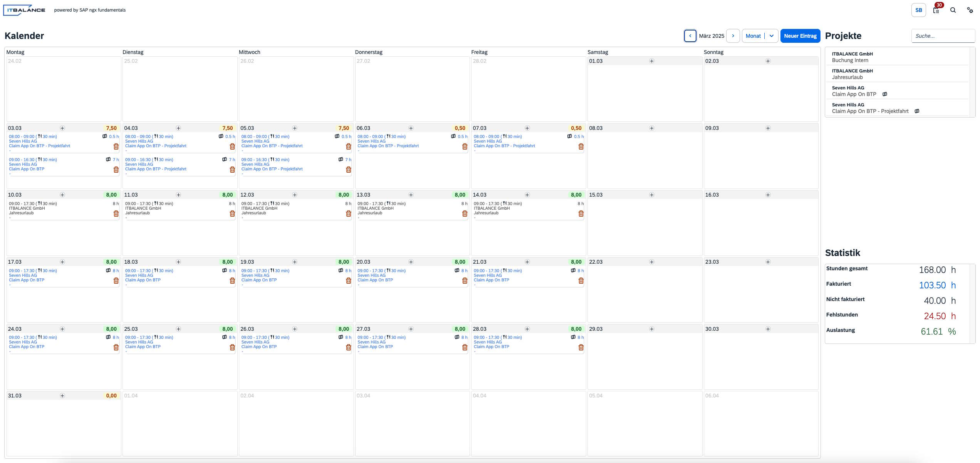The image size is (980, 463).
Task: Add entry on 01.03 with plus icon
Action: pyautogui.click(x=652, y=61)
